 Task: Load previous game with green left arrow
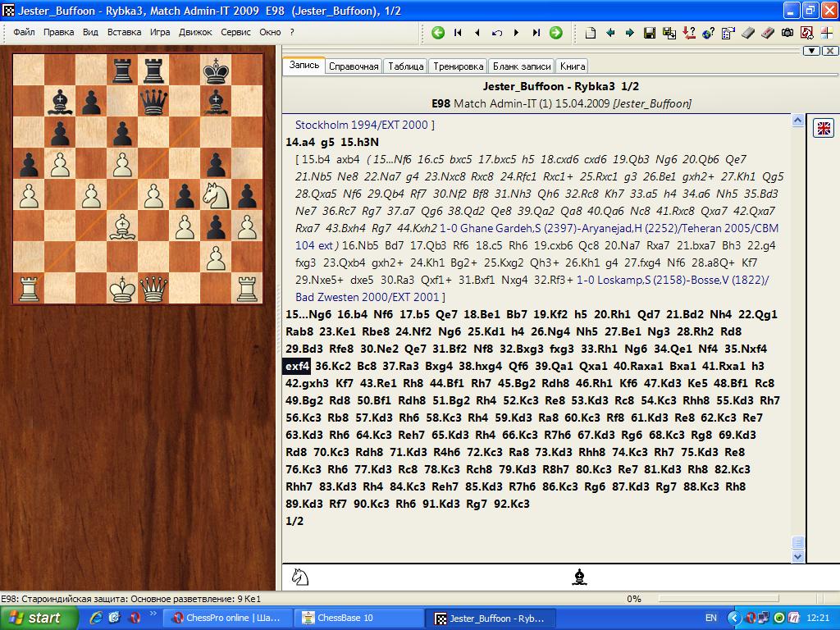438,33
